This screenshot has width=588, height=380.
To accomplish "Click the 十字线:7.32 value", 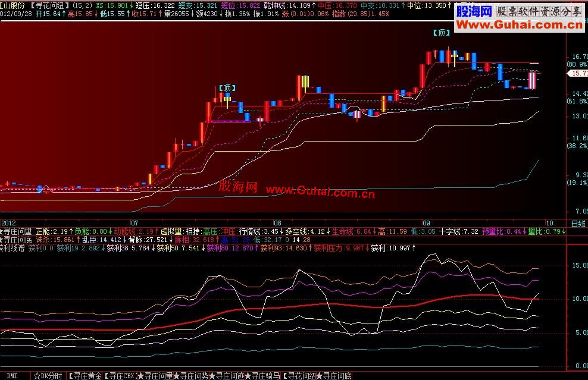I will click(x=459, y=232).
